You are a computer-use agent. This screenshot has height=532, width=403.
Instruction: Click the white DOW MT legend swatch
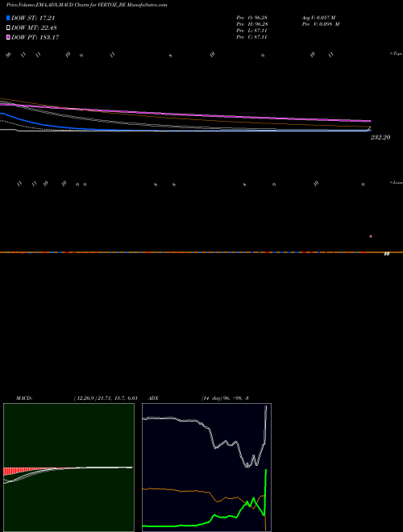point(8,28)
